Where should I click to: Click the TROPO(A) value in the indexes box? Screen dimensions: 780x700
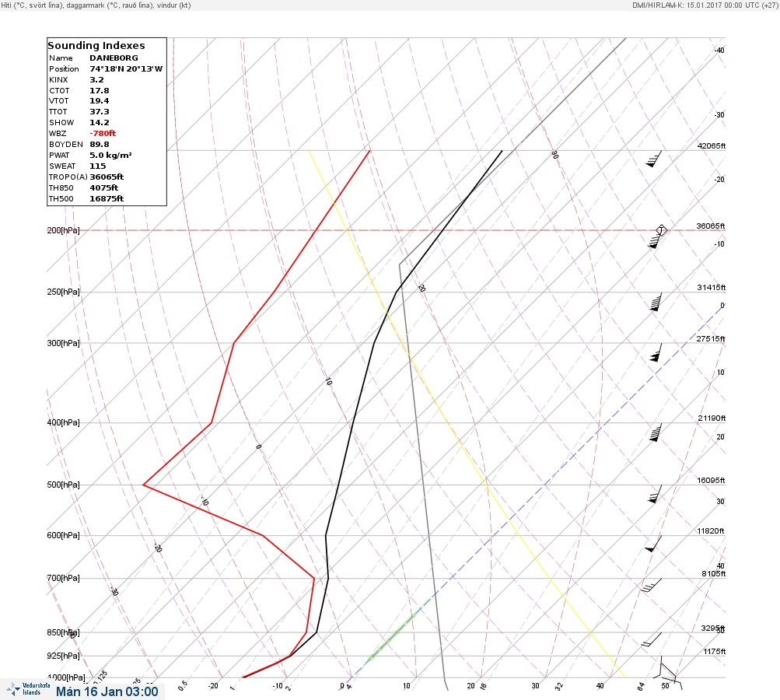107,177
